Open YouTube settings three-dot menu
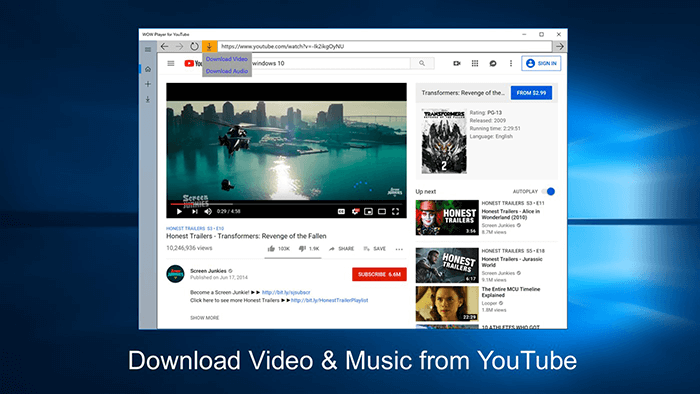Viewport: 700px width, 394px height. [x=511, y=63]
